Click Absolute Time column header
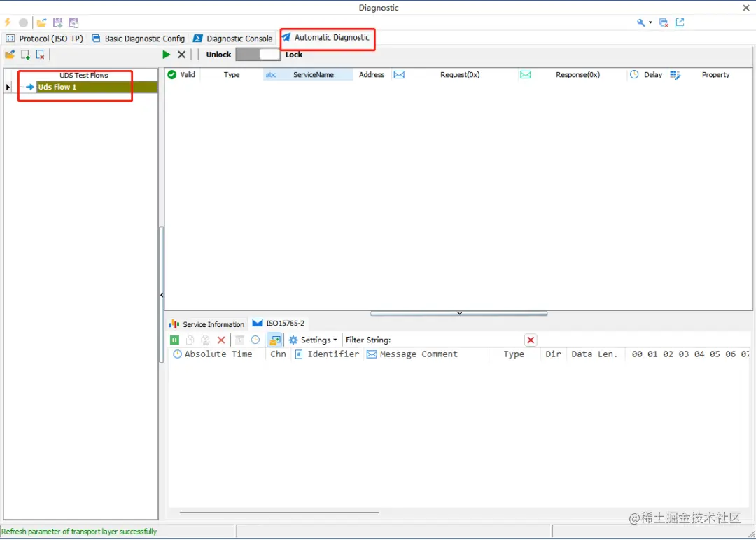The width and height of the screenshot is (756, 540). [x=218, y=354]
